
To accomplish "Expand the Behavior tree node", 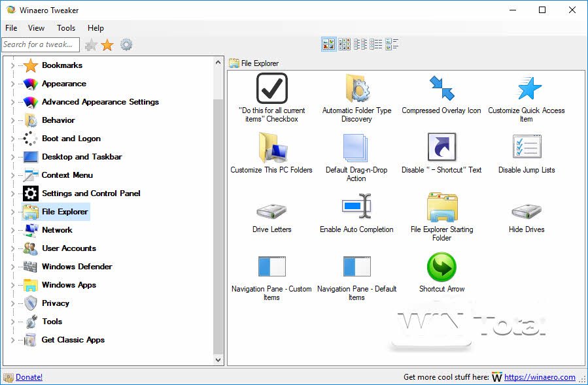I will [12, 120].
